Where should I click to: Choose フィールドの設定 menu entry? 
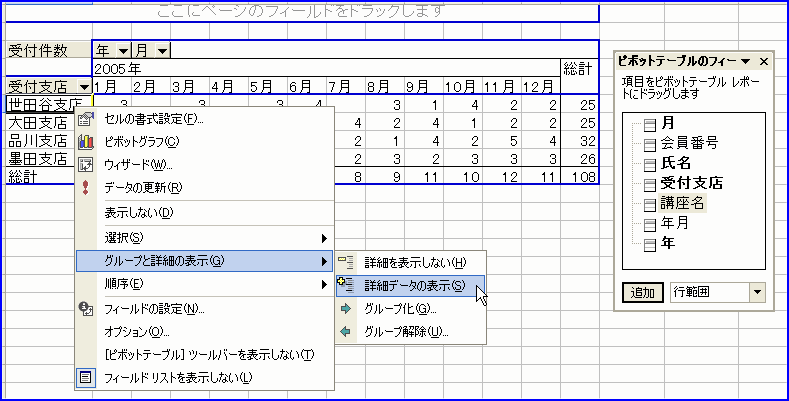204,308
